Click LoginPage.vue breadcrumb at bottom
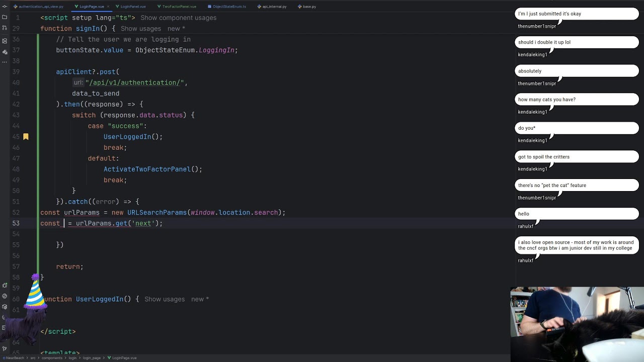 click(x=122, y=358)
